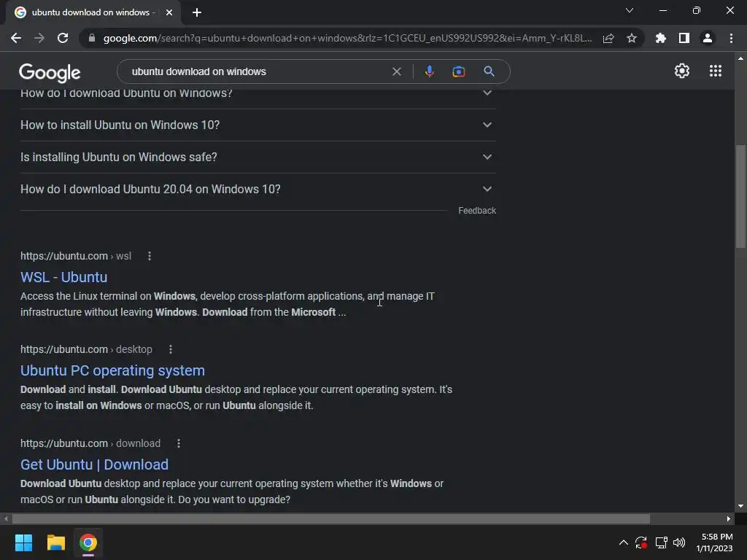
Task: Click the forward navigation arrow
Action: (39, 38)
